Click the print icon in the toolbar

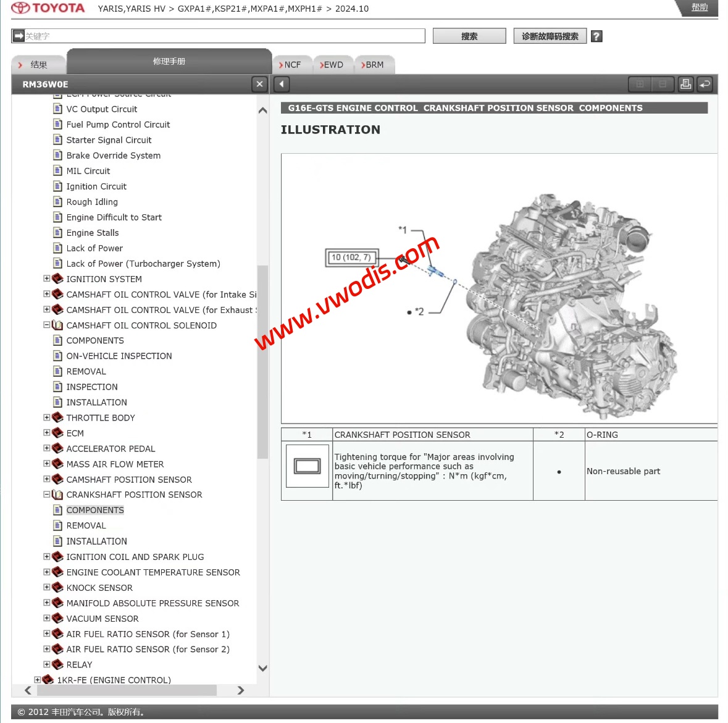coord(685,84)
